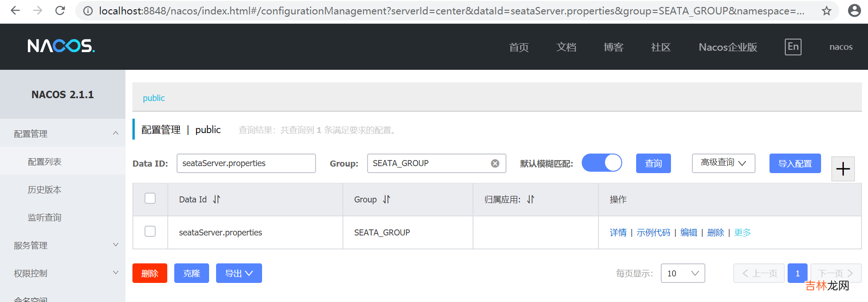
Task: Expand the 导出 export dropdown
Action: click(239, 273)
